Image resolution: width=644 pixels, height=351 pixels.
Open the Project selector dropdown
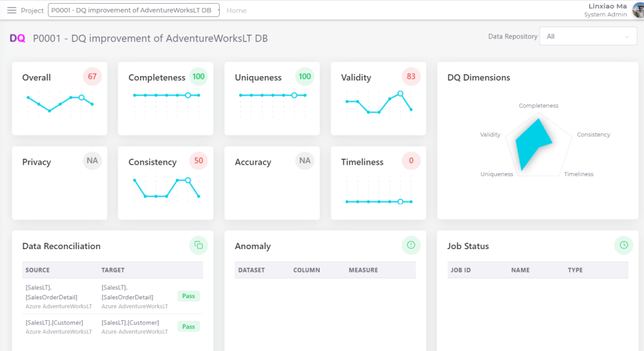(134, 11)
